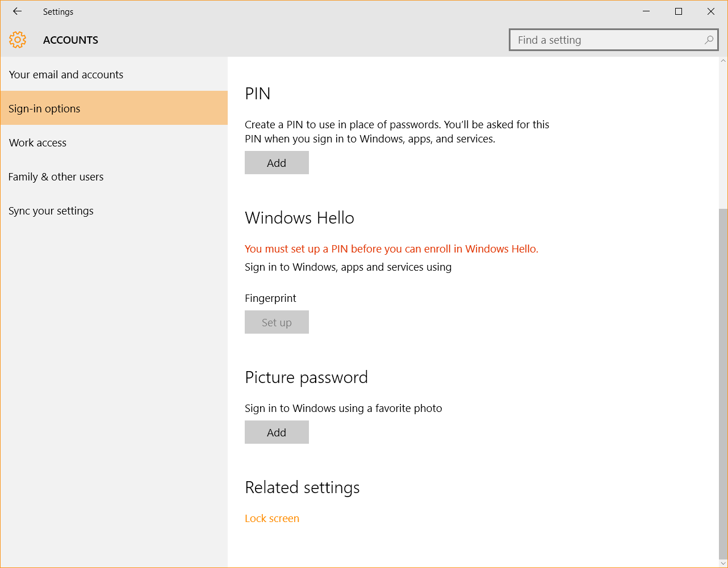Screen dimensions: 728x568
Task: Click the Windows Hello heading
Action: pos(299,218)
